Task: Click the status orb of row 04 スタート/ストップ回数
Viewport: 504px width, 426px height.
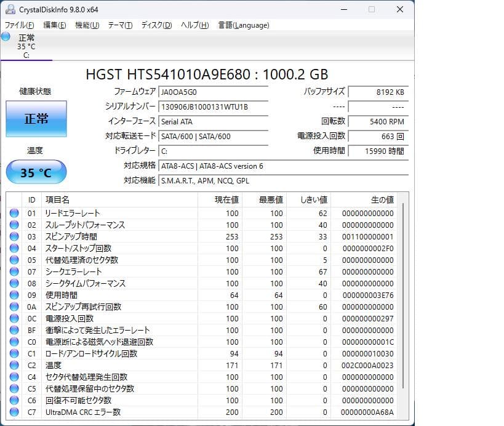Action: point(14,248)
